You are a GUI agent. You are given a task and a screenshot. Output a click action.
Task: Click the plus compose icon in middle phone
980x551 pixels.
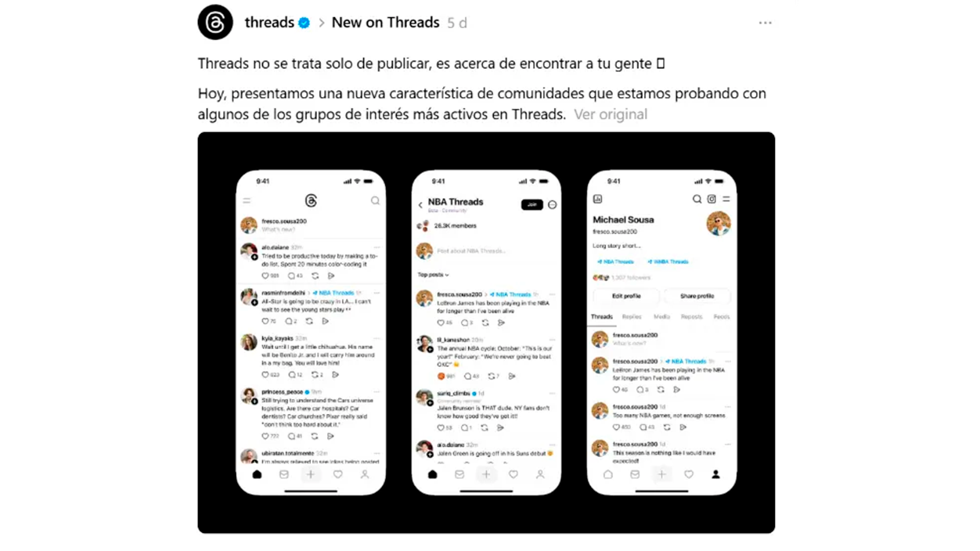pos(486,474)
